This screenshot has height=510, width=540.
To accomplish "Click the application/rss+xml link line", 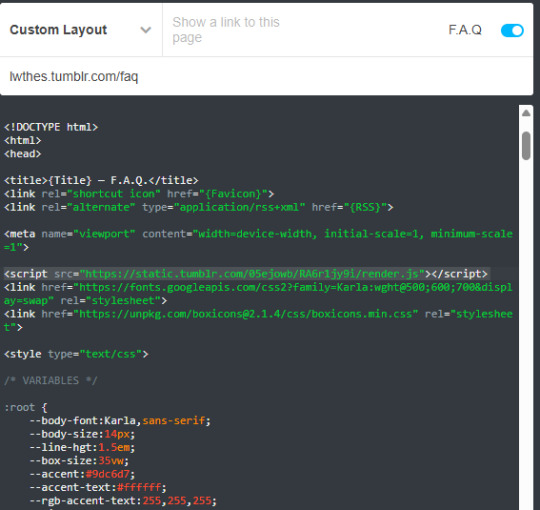I will click(x=199, y=207).
